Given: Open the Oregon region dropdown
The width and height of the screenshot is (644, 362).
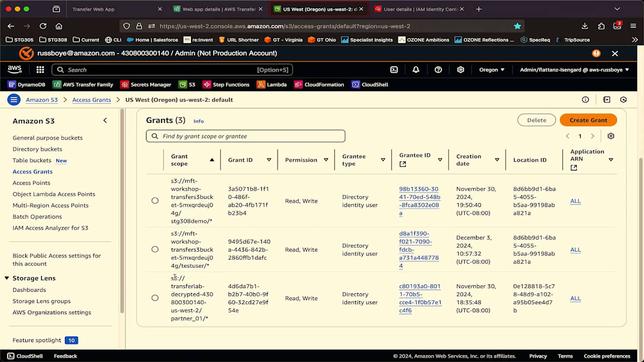Looking at the screenshot, I should tap(492, 70).
